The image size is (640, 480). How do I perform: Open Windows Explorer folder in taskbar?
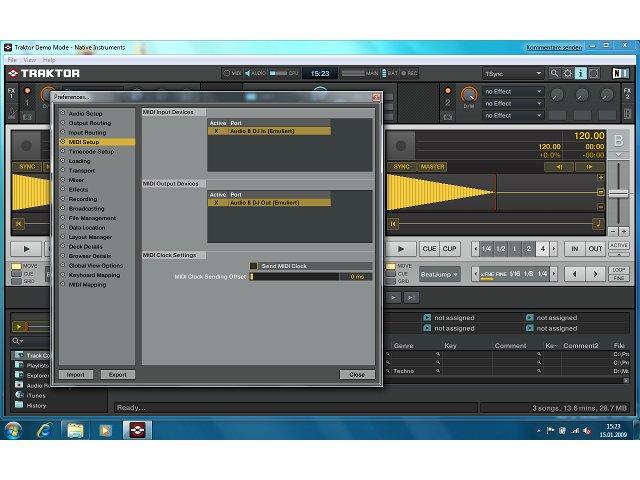click(x=75, y=430)
